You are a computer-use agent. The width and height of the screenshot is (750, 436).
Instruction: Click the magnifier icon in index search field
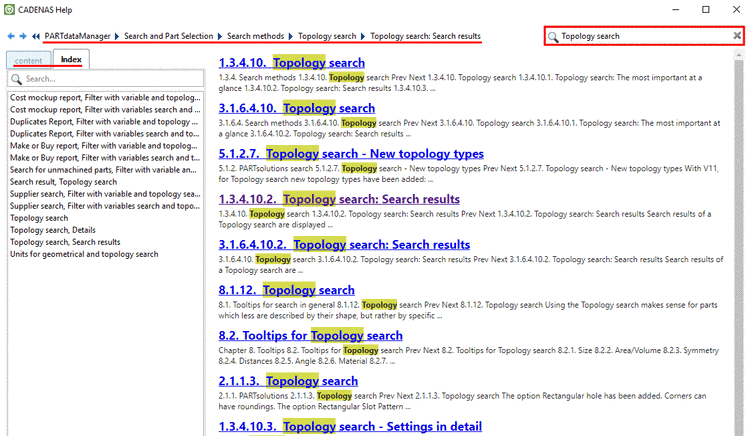pyautogui.click(x=16, y=79)
